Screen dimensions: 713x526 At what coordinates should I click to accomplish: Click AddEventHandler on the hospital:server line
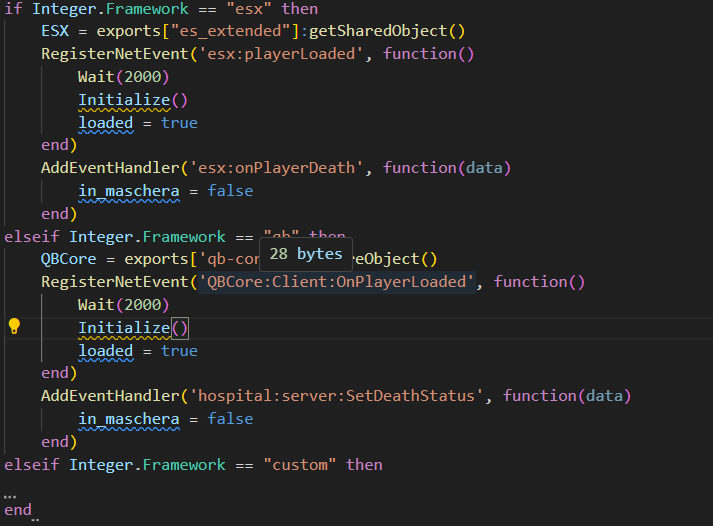pyautogui.click(x=112, y=396)
